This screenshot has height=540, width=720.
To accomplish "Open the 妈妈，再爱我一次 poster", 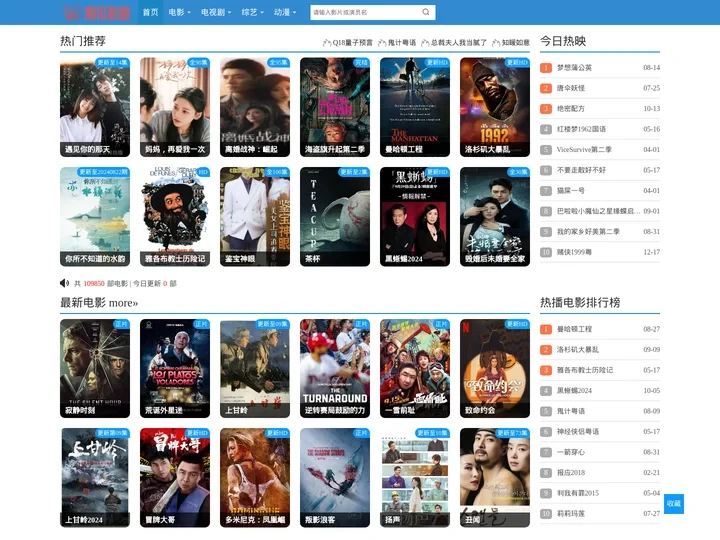I will (174, 107).
